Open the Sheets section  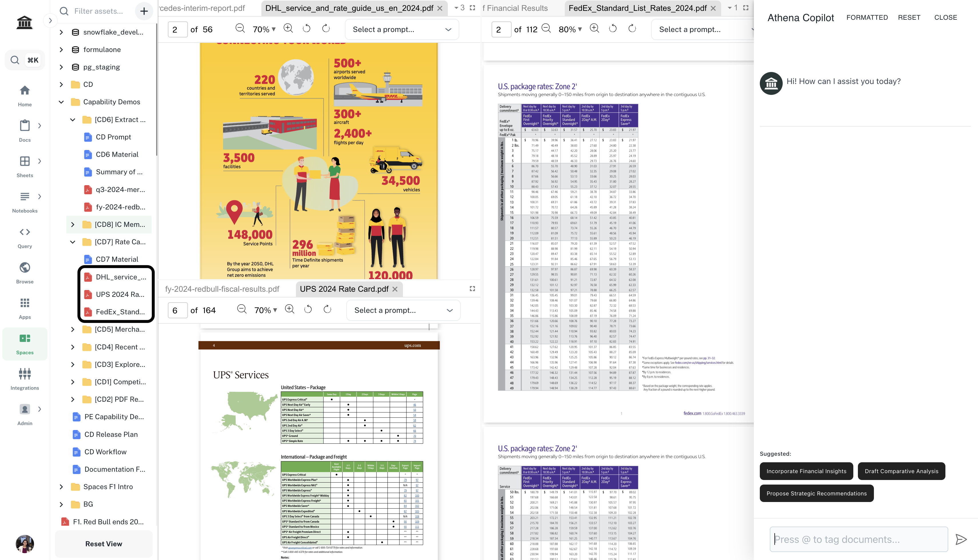coord(25,167)
